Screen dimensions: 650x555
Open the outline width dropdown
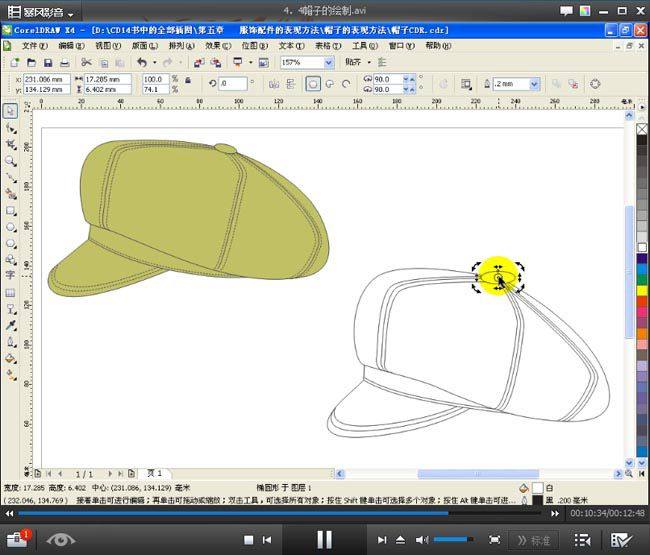[x=534, y=85]
